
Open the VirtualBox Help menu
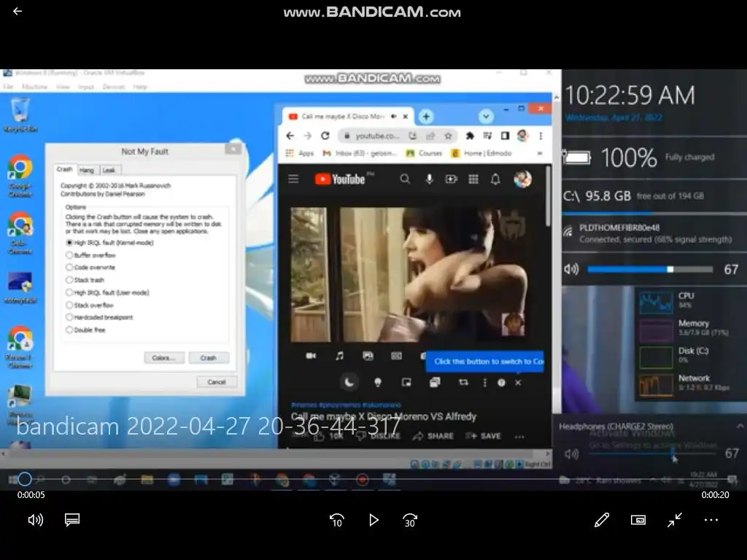(140, 87)
